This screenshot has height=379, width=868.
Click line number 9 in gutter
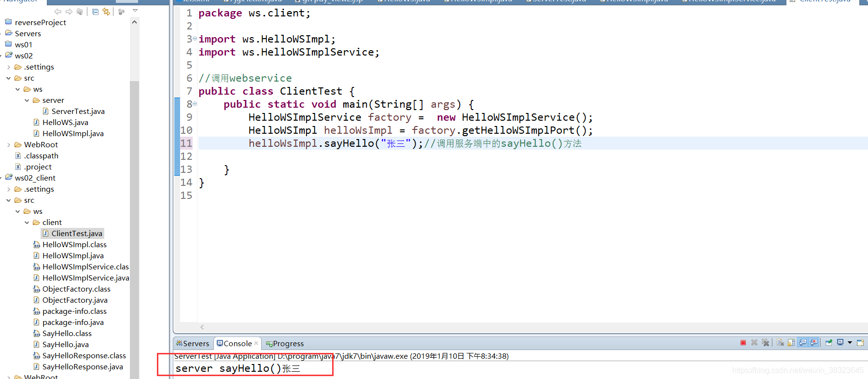(x=189, y=117)
